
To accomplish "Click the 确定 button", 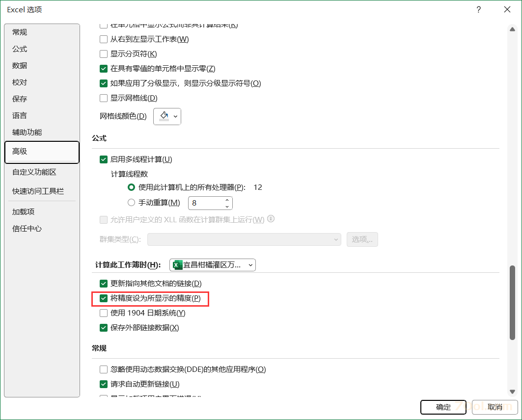I will [443, 407].
